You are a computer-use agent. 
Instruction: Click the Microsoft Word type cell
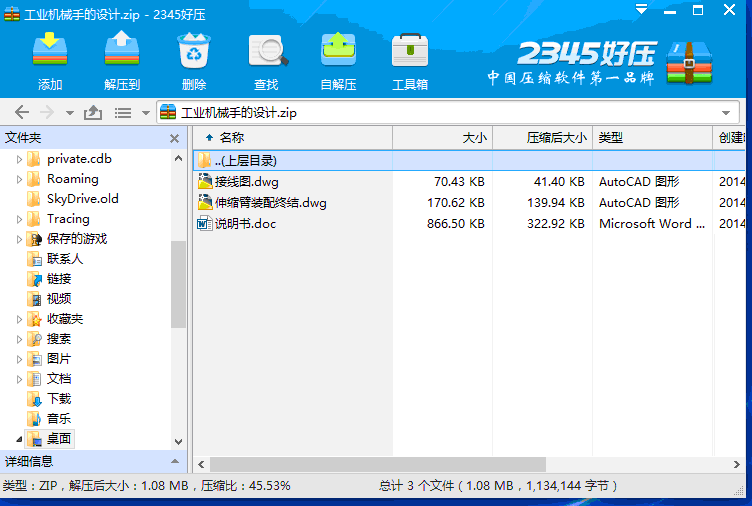coord(652,224)
